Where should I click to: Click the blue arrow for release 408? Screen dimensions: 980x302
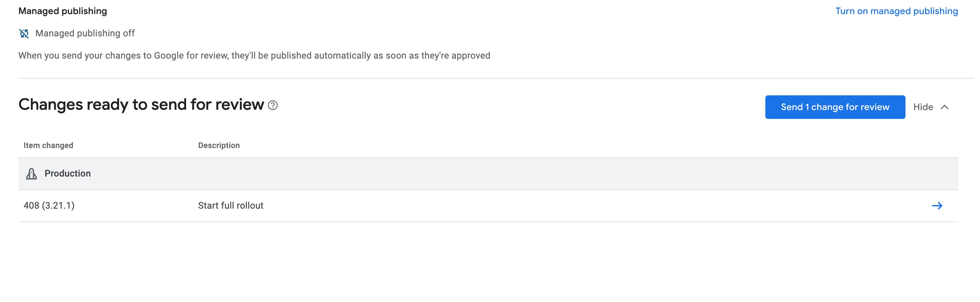coord(937,205)
